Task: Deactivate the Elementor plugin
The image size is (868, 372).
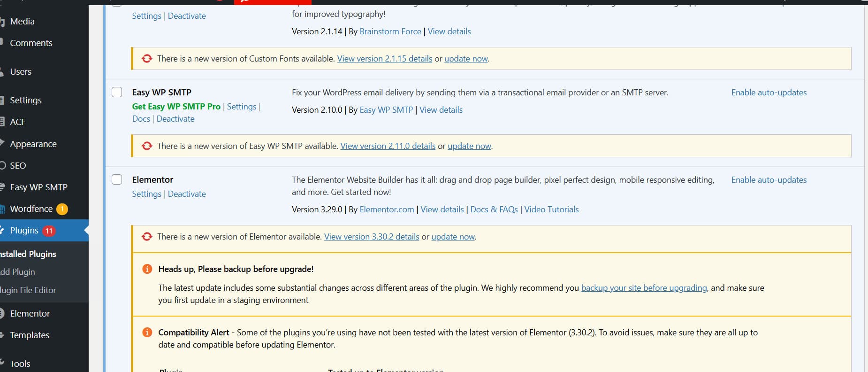Action: point(187,194)
